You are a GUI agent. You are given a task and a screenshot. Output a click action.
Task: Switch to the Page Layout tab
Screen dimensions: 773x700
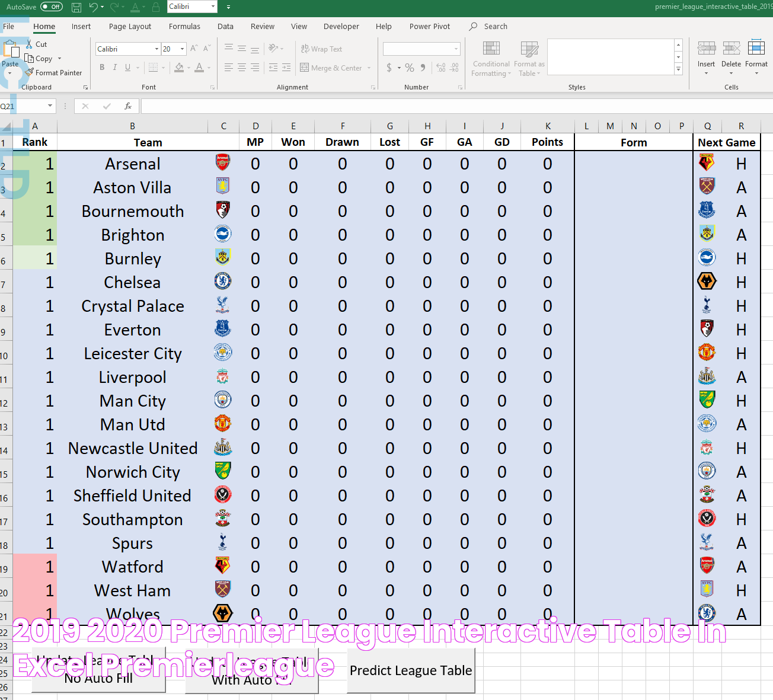point(130,27)
